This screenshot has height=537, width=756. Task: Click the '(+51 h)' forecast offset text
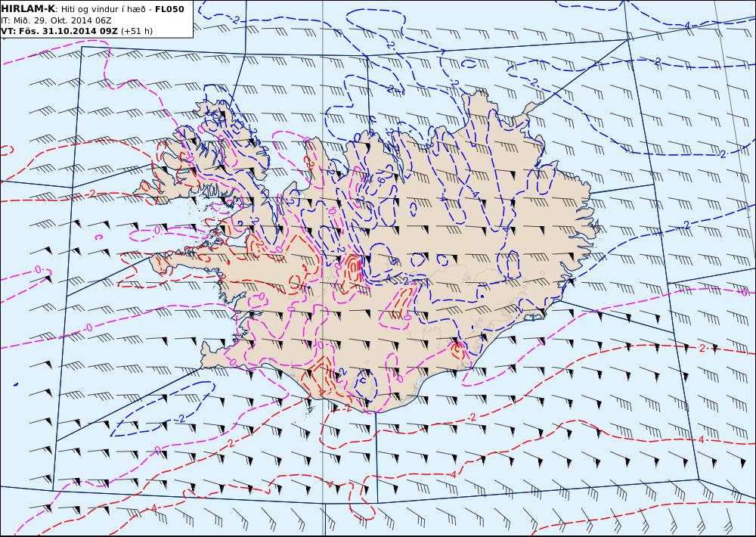137,31
